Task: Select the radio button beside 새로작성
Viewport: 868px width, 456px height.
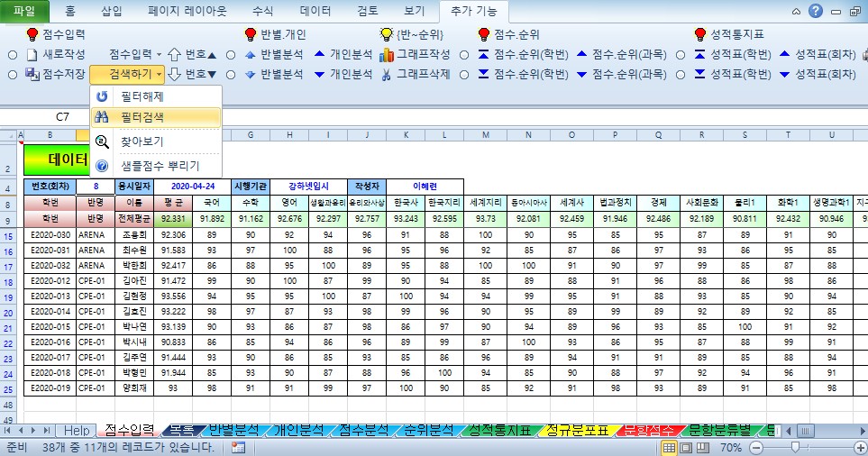Action: pos(13,55)
